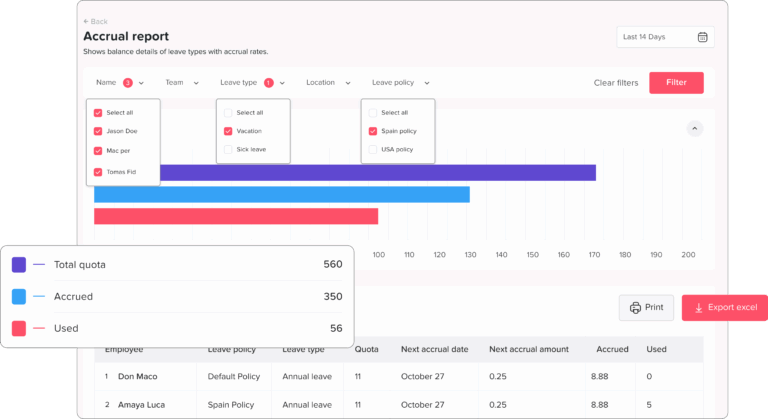Screen dimensions: 768x419
Task: Click the Back arrow link
Action: [96, 22]
